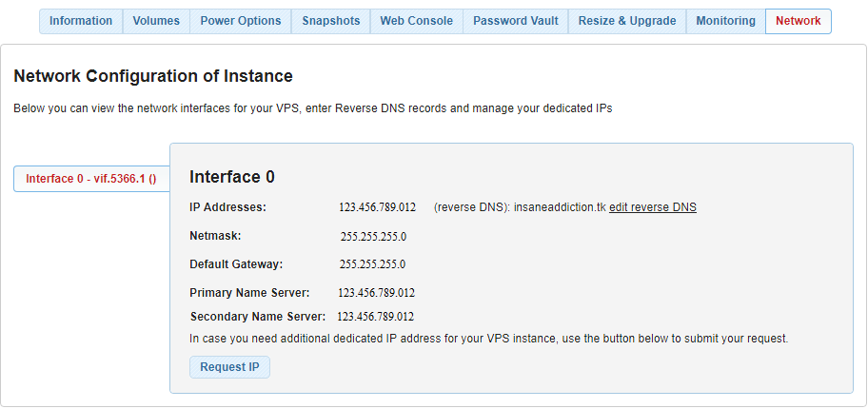Click the Interface 0 panel heading

(232, 177)
